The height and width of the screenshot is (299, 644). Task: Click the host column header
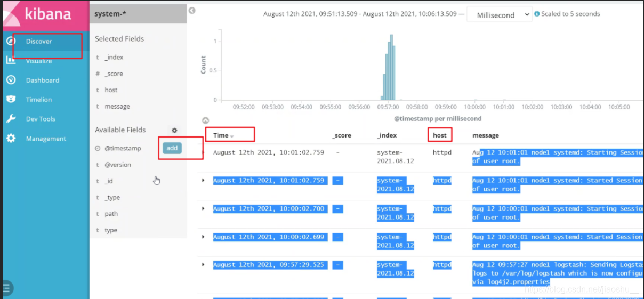440,135
